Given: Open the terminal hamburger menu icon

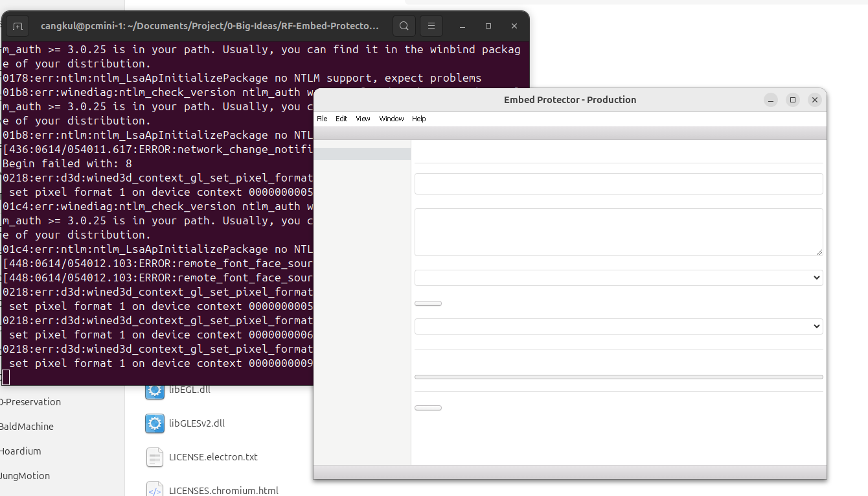Looking at the screenshot, I should (431, 26).
